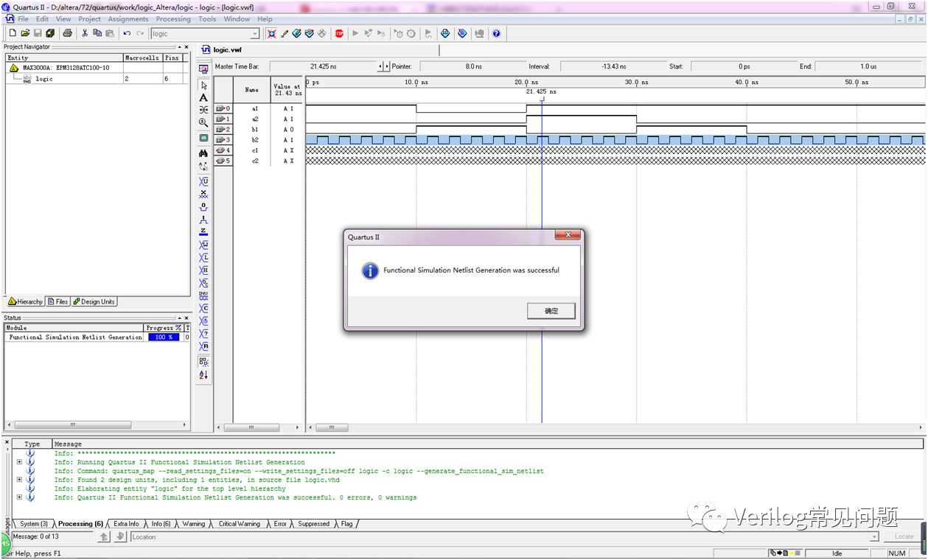928x560 pixels.
Task: Move master time bar to previous transition
Action: 380,66
